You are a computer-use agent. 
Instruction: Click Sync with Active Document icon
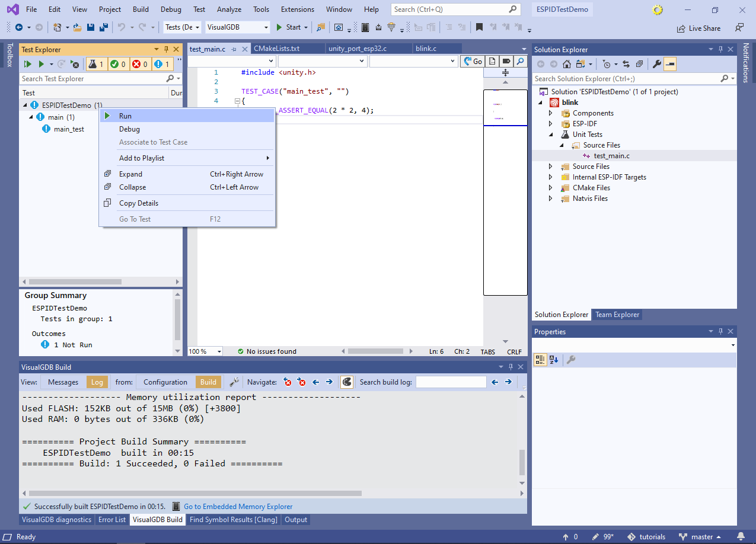point(626,64)
